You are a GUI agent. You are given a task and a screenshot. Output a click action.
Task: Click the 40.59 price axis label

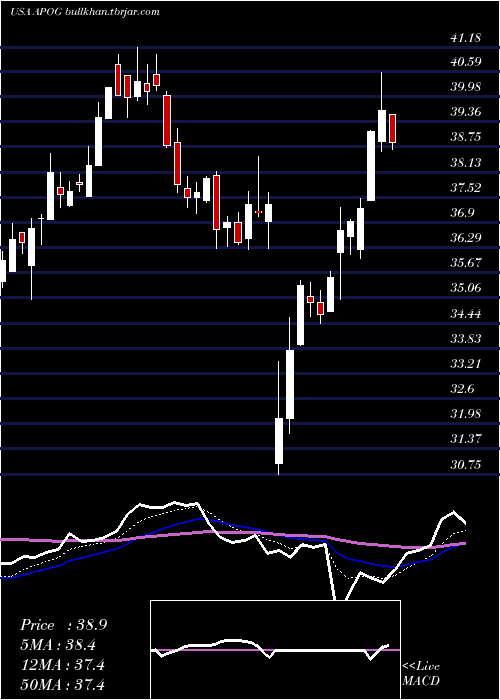466,62
